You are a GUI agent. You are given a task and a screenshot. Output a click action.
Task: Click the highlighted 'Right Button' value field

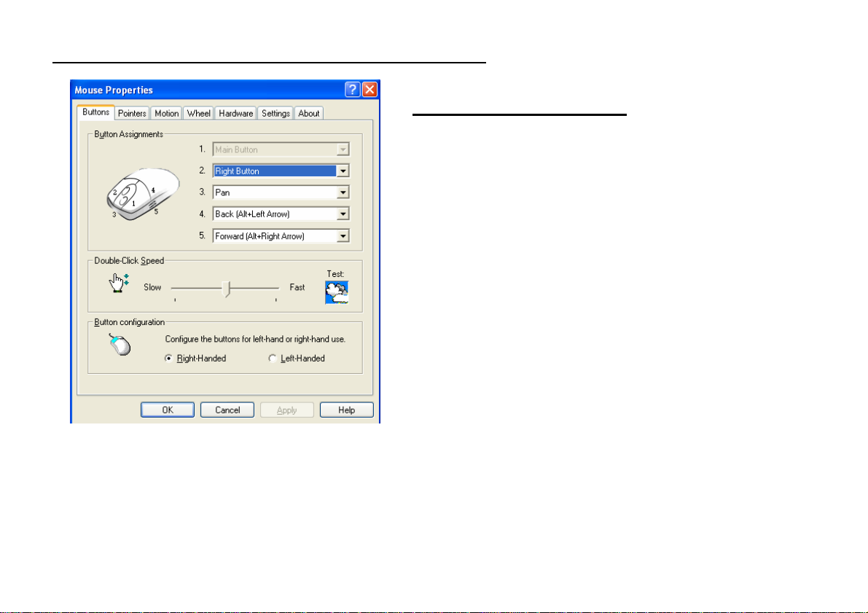pos(275,171)
